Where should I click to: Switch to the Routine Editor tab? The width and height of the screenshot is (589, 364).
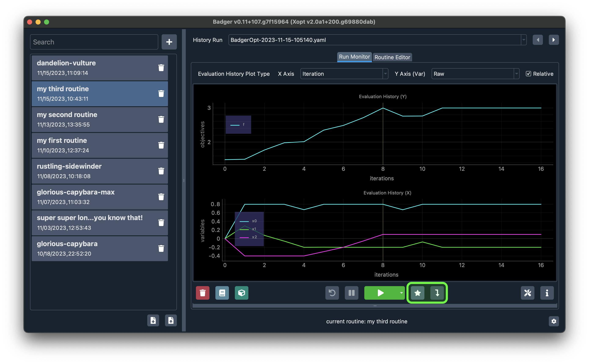click(392, 57)
